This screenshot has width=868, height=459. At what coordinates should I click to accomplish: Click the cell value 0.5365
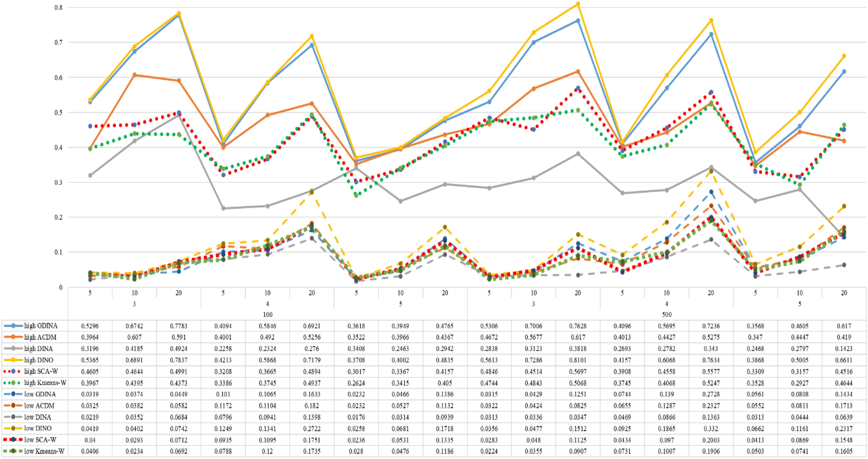point(90,360)
